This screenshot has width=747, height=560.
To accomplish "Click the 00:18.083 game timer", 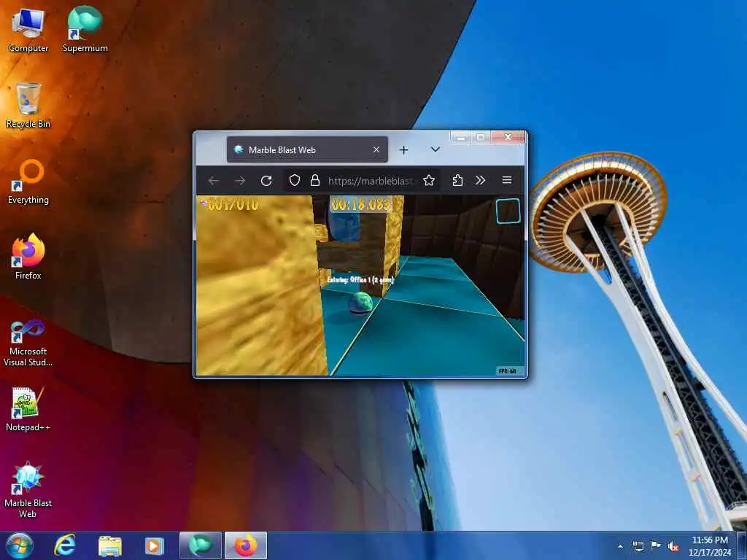I will [361, 205].
